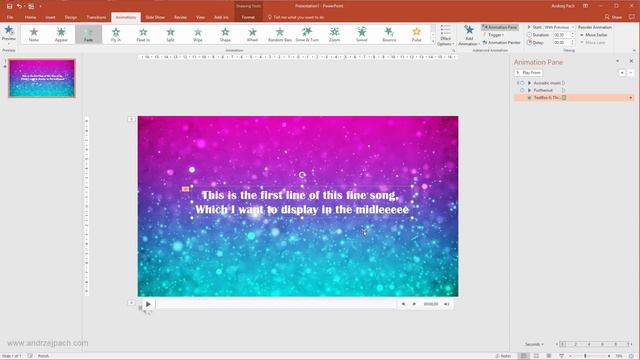Skip the audio clip forward

pyautogui.click(x=414, y=304)
